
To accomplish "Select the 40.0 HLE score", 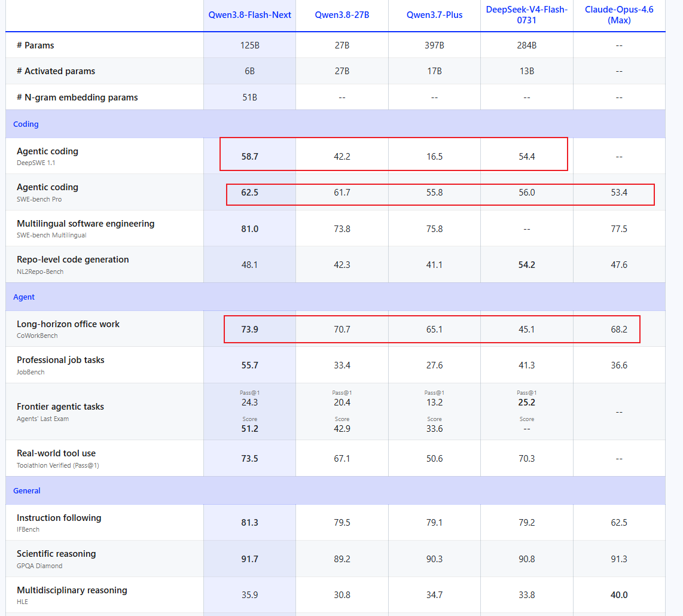I will click(619, 595).
